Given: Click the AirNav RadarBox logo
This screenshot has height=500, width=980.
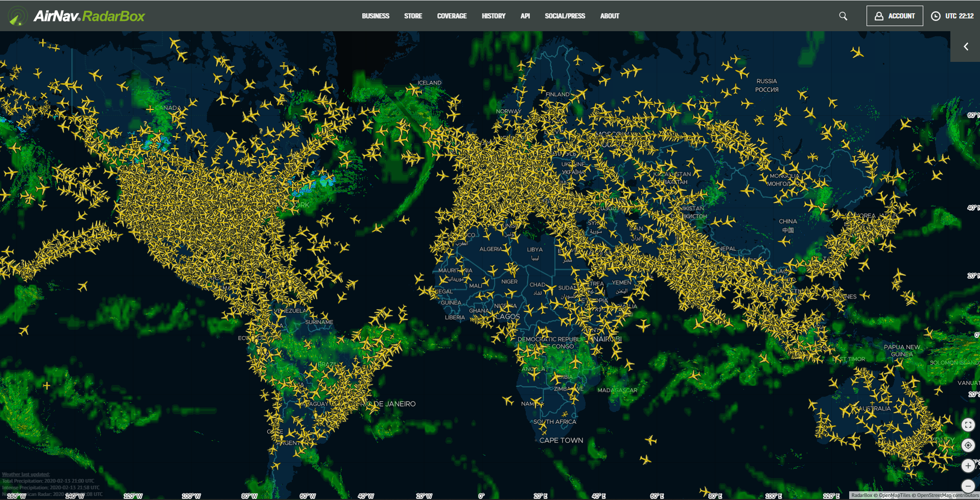Looking at the screenshot, I should point(77,16).
